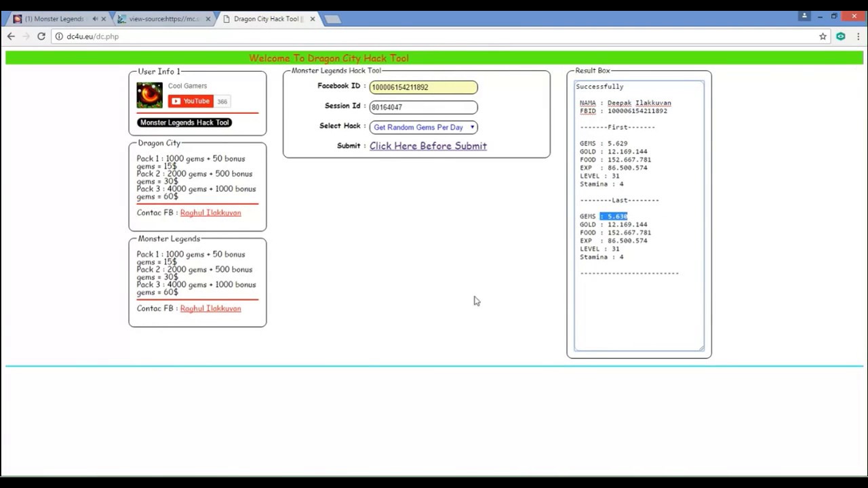The height and width of the screenshot is (488, 868).
Task: Click the Session Id input field
Action: pos(423,107)
